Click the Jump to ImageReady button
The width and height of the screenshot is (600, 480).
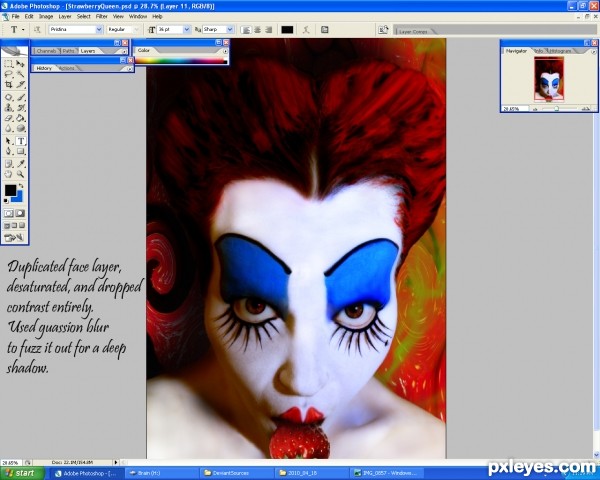pos(15,238)
